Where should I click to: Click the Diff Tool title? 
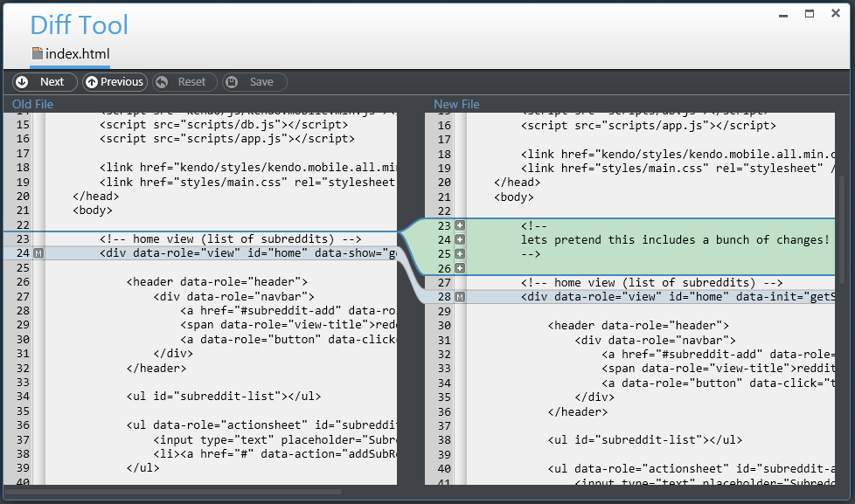79,25
